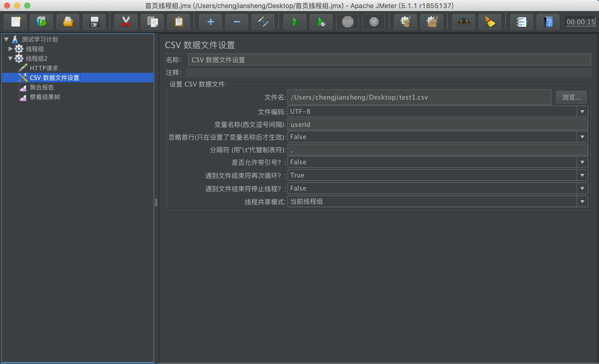The image size is (599, 364).
Task: Click the New test plan icon
Action: pos(16,22)
